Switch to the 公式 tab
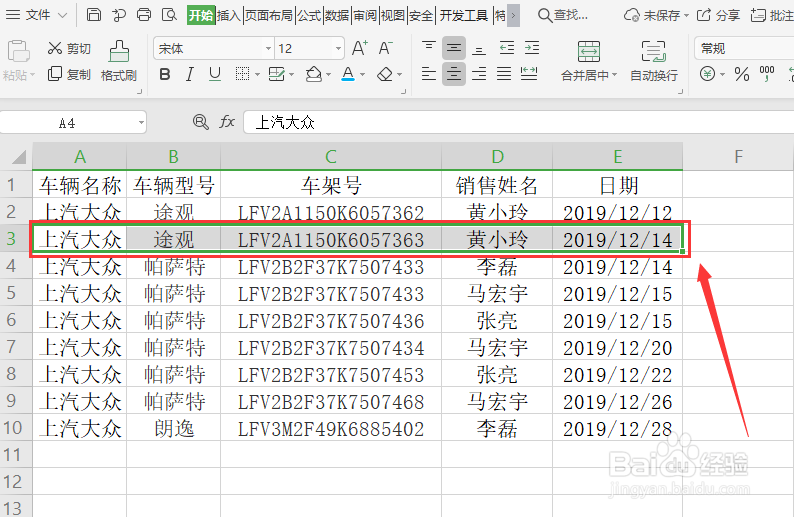The width and height of the screenshot is (794, 517). click(x=309, y=15)
